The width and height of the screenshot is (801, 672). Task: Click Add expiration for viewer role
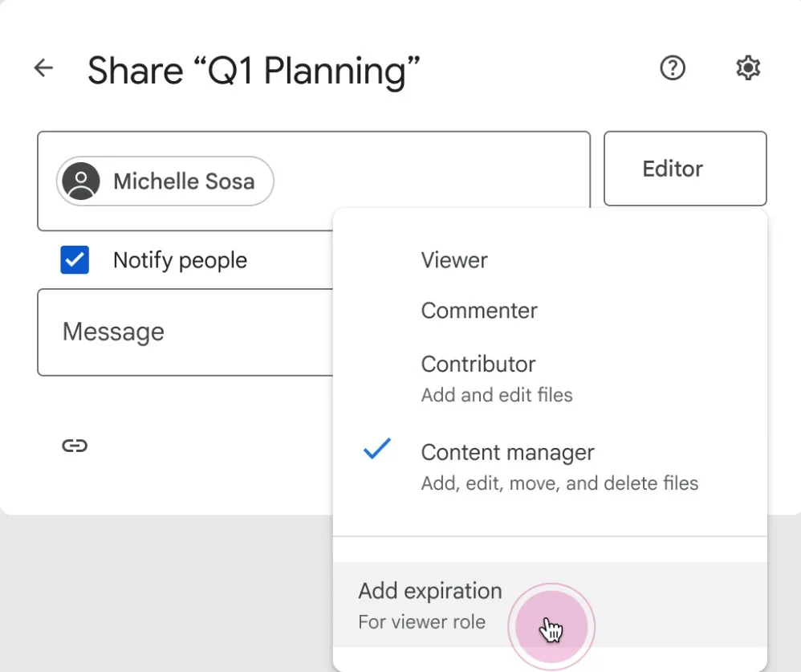[430, 591]
